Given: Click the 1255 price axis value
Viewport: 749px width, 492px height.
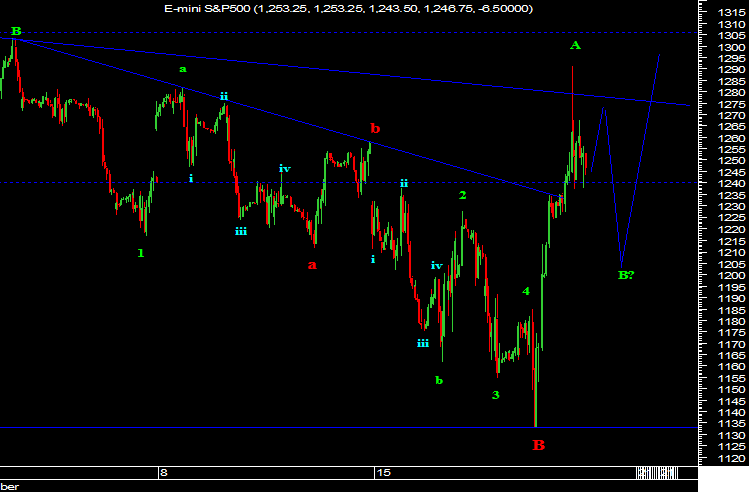Looking at the screenshot, I should (731, 150).
